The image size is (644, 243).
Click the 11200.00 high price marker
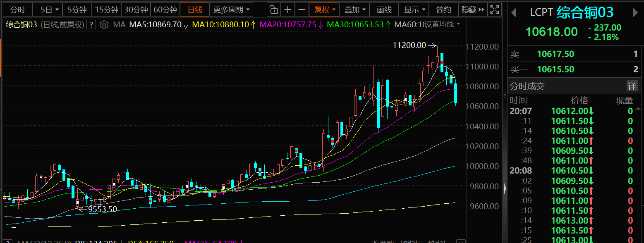409,45
